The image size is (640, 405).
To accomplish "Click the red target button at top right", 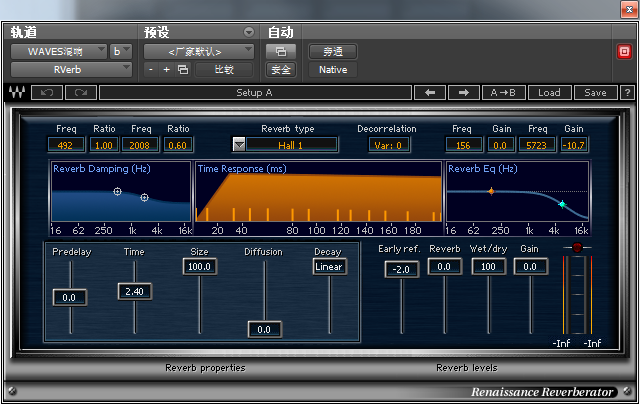I will 624,51.
